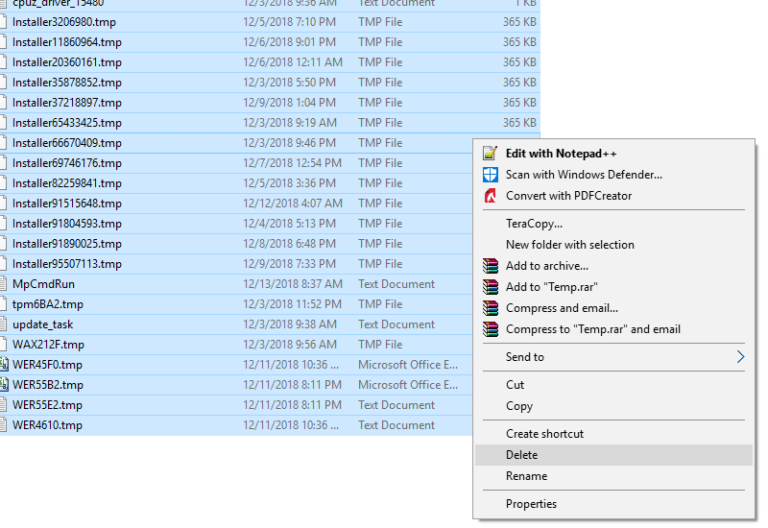Click the file icon for WER45F0.tmp
This screenshot has width=768, height=528.
click(4, 365)
